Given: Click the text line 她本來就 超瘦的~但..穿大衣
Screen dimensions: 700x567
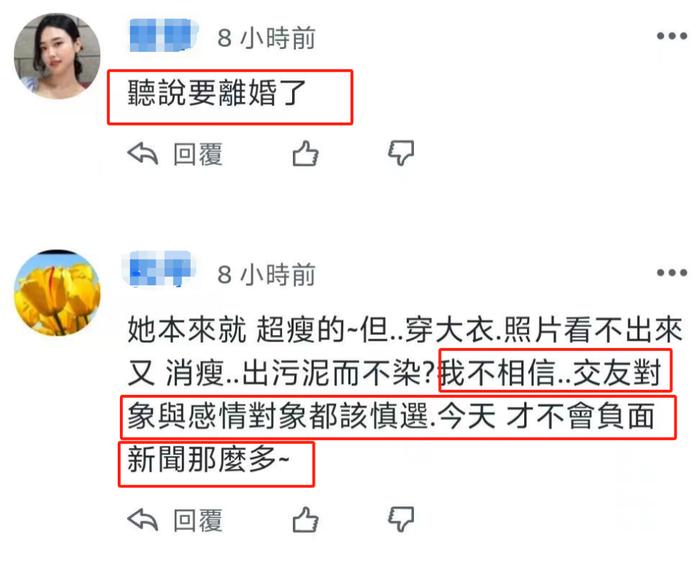Looking at the screenshot, I should pyautogui.click(x=310, y=330).
